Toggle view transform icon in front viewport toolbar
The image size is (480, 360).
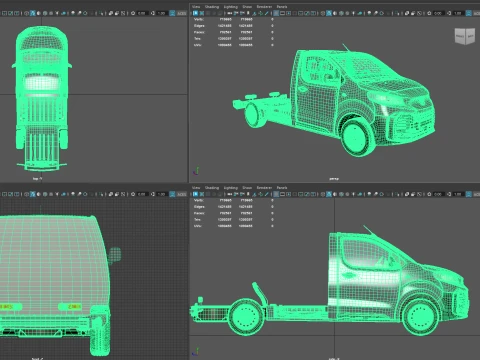172,194
